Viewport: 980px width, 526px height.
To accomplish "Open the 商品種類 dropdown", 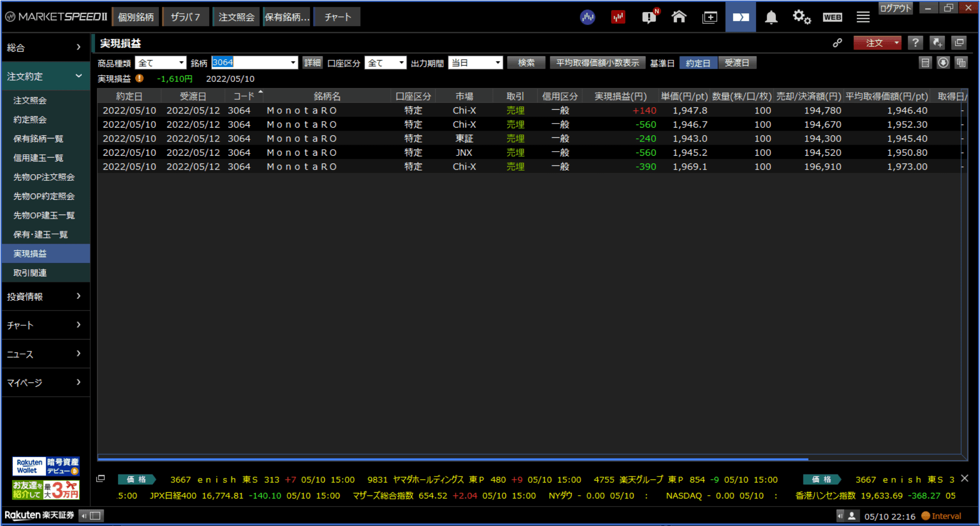I will click(160, 63).
